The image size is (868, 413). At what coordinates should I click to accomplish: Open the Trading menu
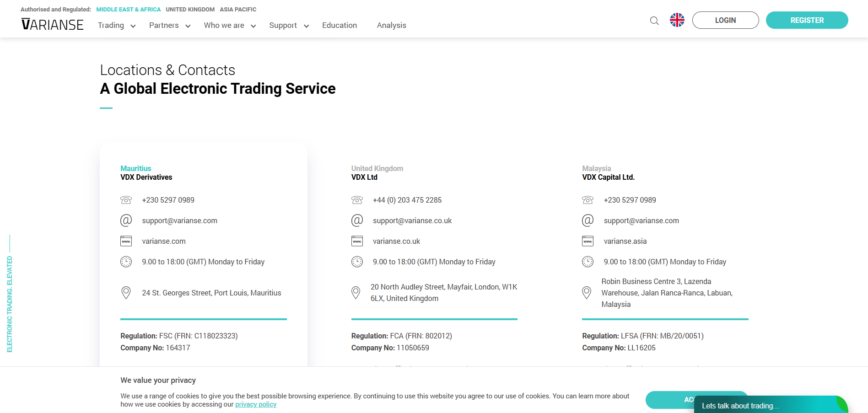pos(111,25)
